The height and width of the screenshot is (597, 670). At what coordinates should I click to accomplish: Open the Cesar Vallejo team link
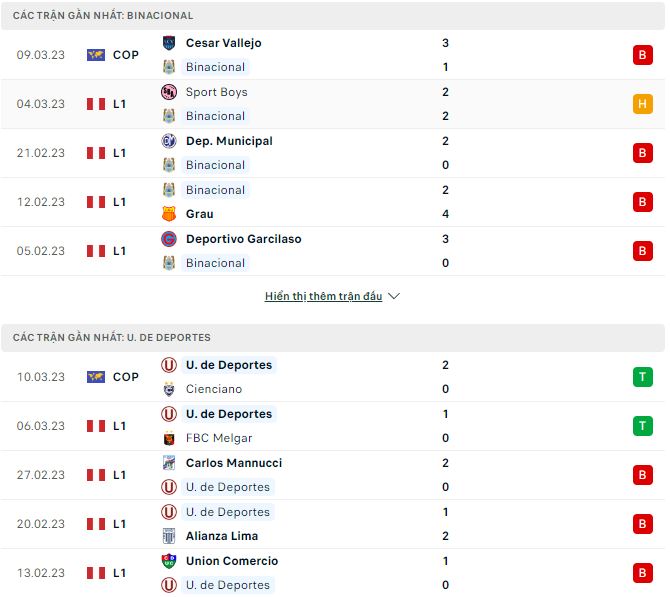223,43
